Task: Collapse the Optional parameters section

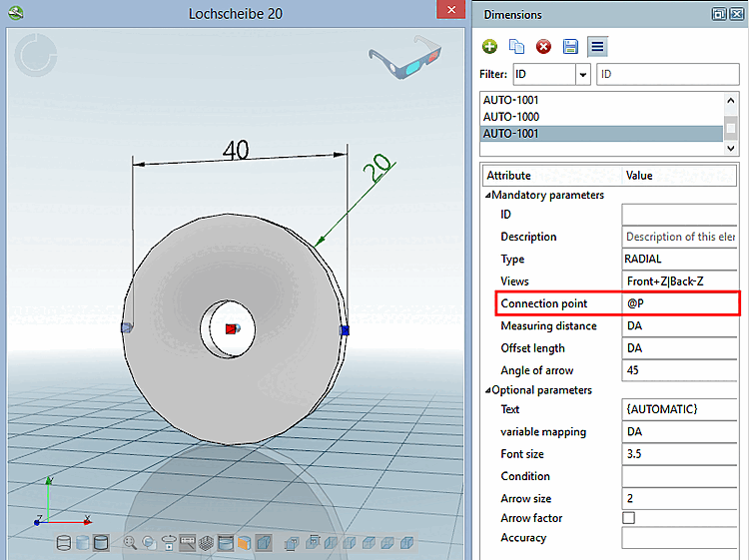Action: (488, 390)
